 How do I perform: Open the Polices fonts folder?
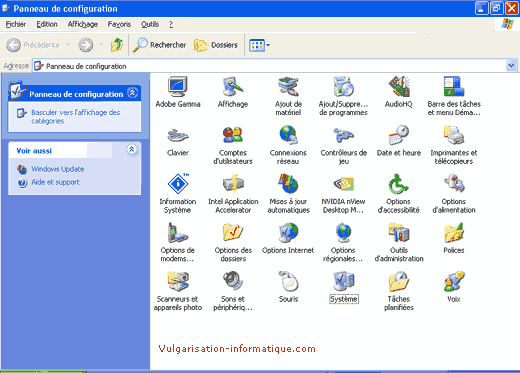(454, 233)
